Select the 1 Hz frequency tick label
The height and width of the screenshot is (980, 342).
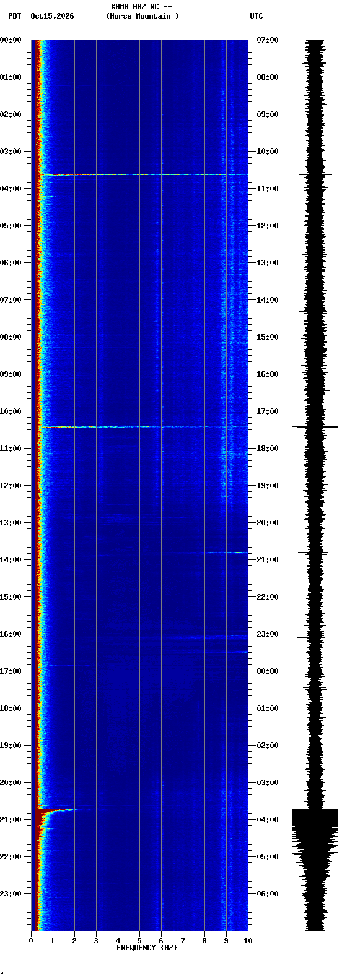[53, 941]
